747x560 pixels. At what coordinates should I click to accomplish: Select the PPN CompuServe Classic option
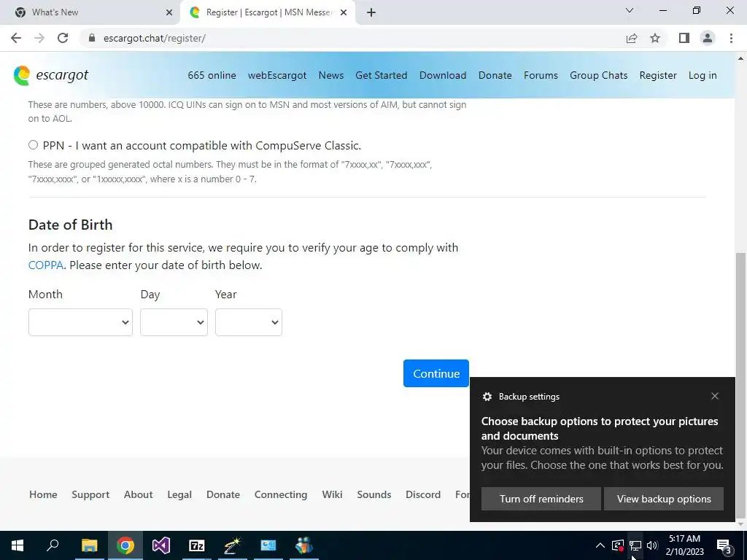tap(33, 145)
